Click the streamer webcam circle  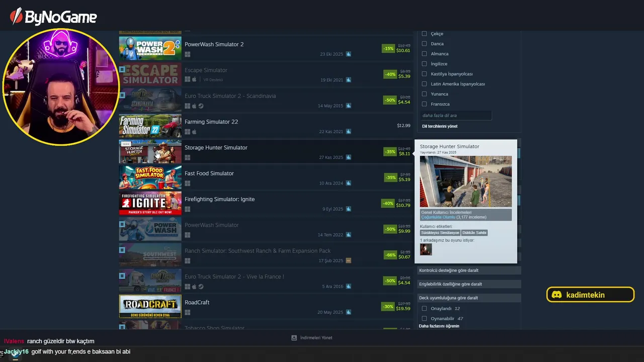(x=61, y=86)
